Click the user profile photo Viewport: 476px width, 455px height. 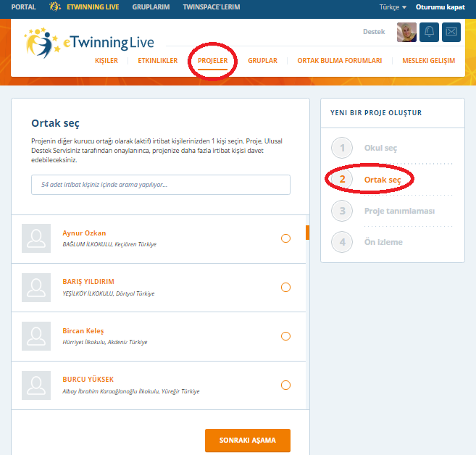[x=406, y=32]
